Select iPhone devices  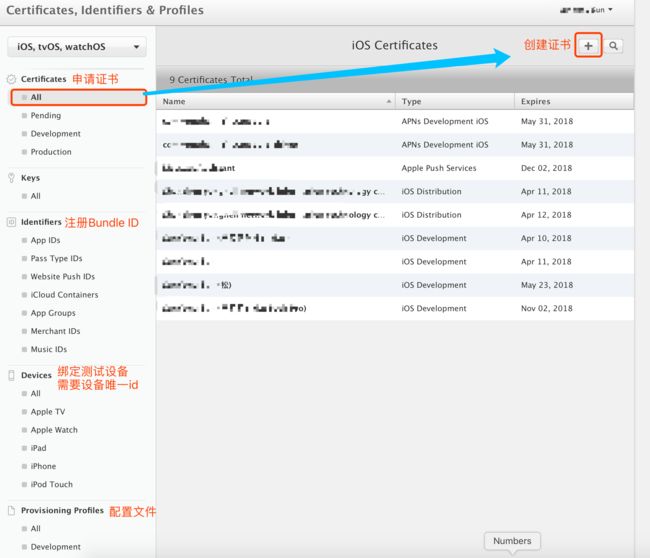[43, 466]
